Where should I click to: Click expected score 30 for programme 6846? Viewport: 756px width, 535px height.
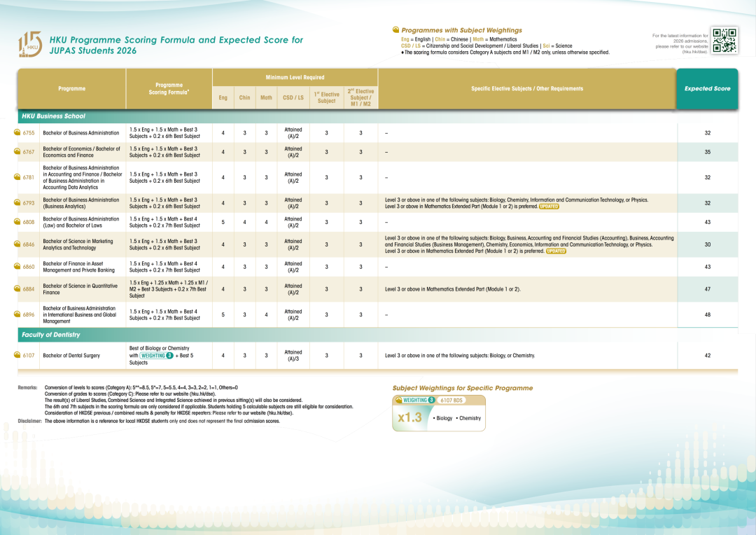[x=707, y=244]
